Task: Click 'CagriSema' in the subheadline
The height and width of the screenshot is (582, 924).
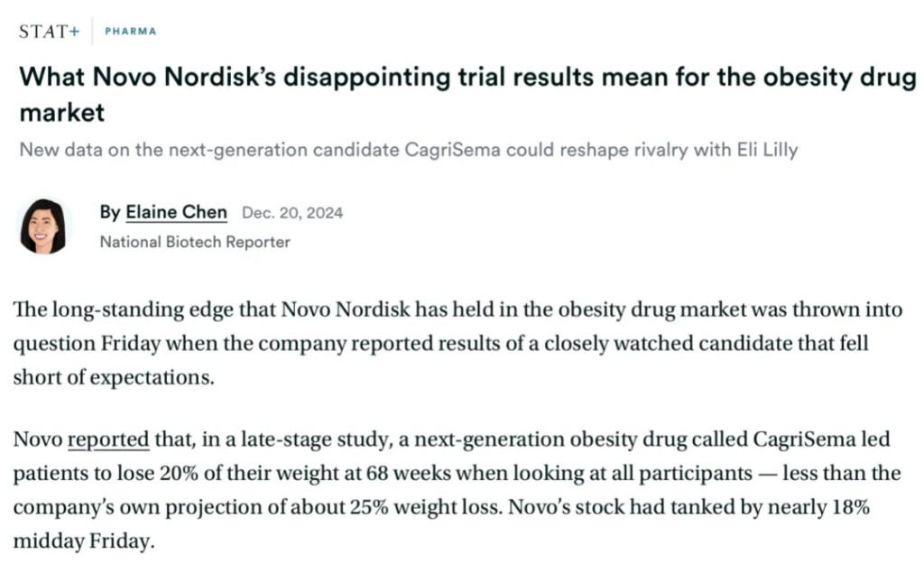Action: pyautogui.click(x=453, y=150)
